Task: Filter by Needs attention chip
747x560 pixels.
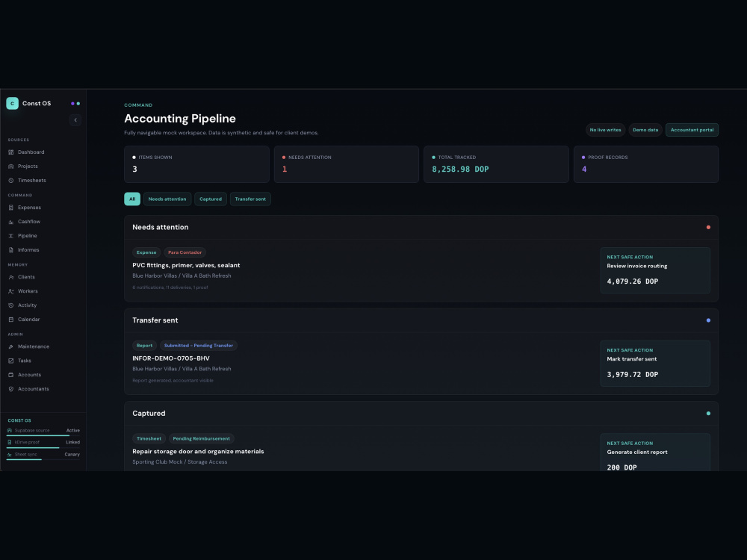Action: pos(167,199)
